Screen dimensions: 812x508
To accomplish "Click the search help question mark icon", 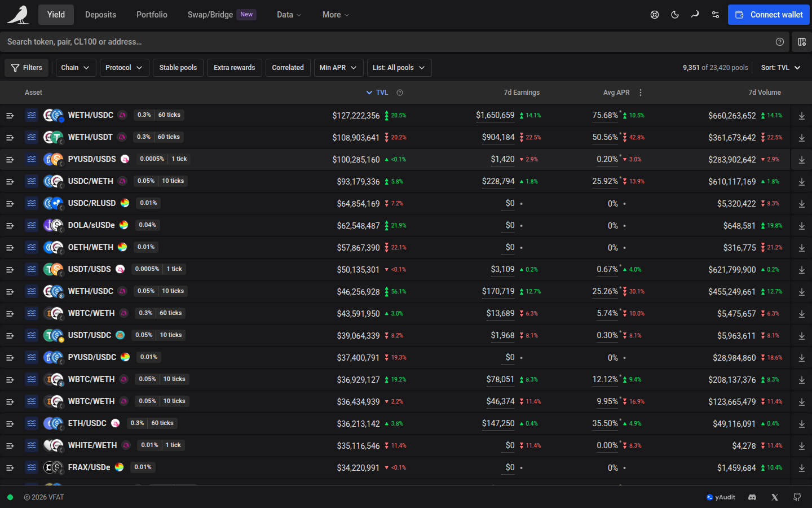I will point(780,42).
